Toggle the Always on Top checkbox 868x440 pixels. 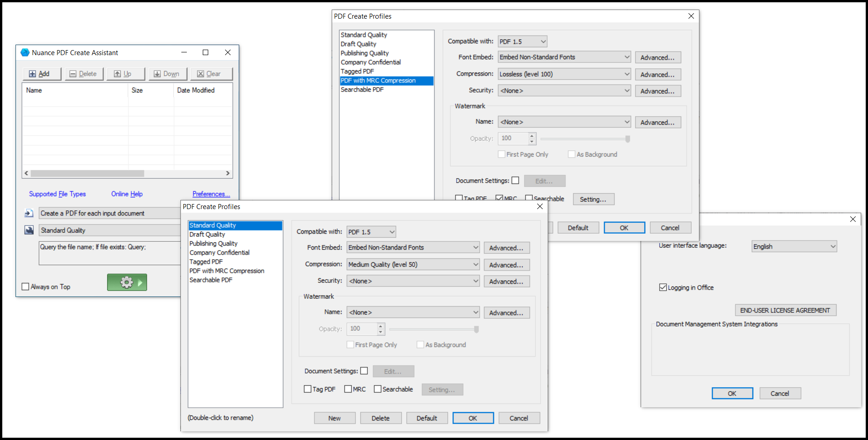click(x=26, y=287)
